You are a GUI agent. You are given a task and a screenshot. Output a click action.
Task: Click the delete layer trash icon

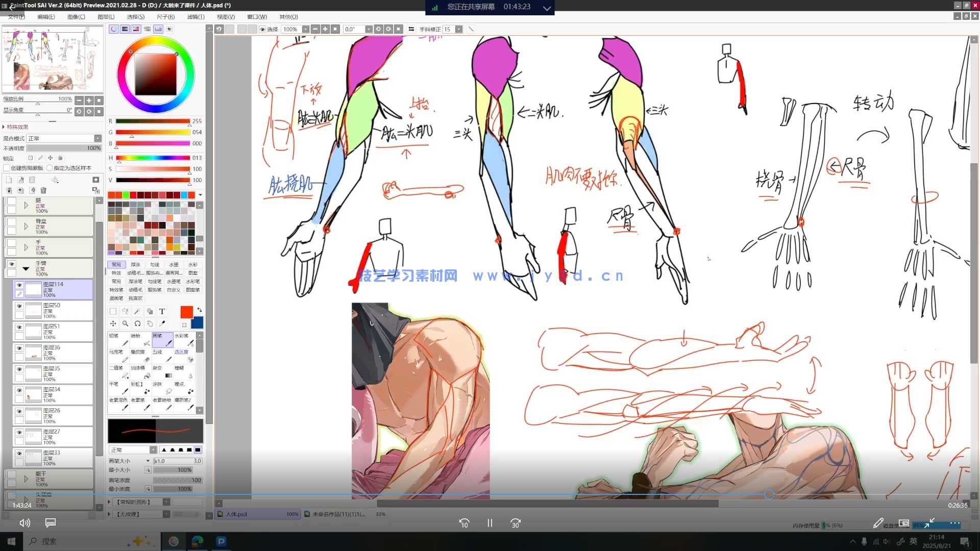[x=43, y=190]
